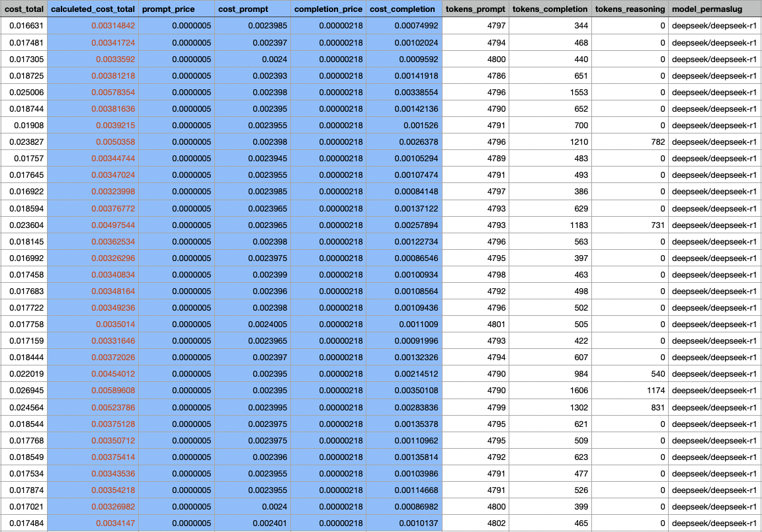Click the cost_total cell 0.022019

click(x=24, y=374)
